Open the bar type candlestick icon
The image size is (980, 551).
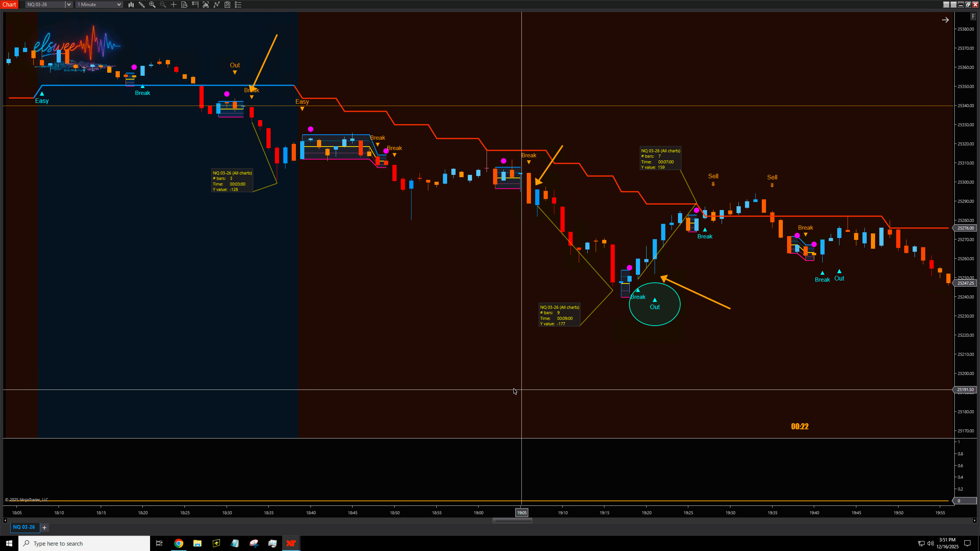click(131, 5)
